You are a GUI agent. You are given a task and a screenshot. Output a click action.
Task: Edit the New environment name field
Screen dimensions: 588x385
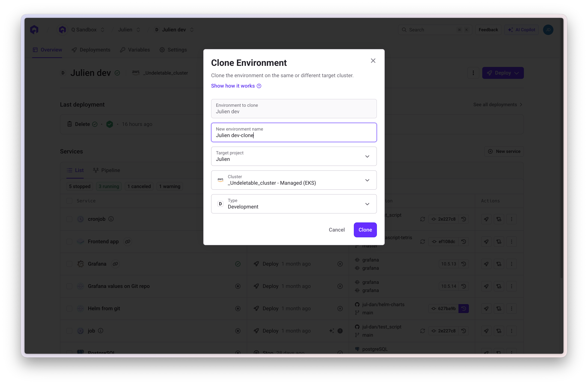(x=294, y=132)
